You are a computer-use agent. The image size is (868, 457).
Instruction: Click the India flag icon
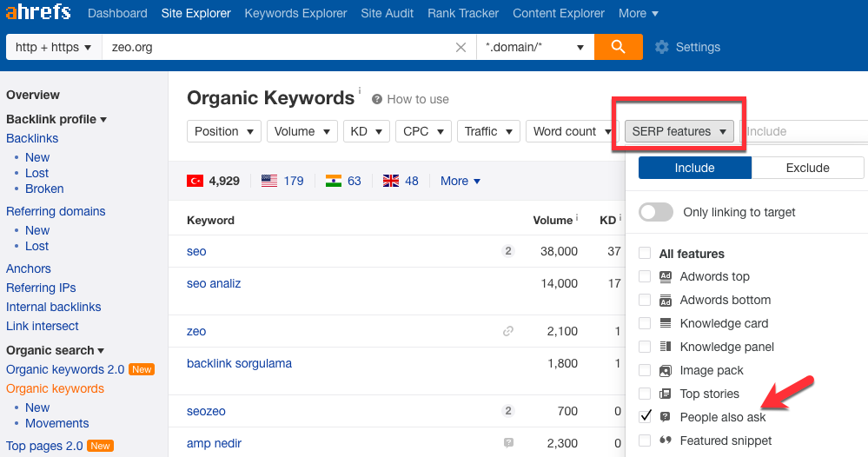[334, 181]
